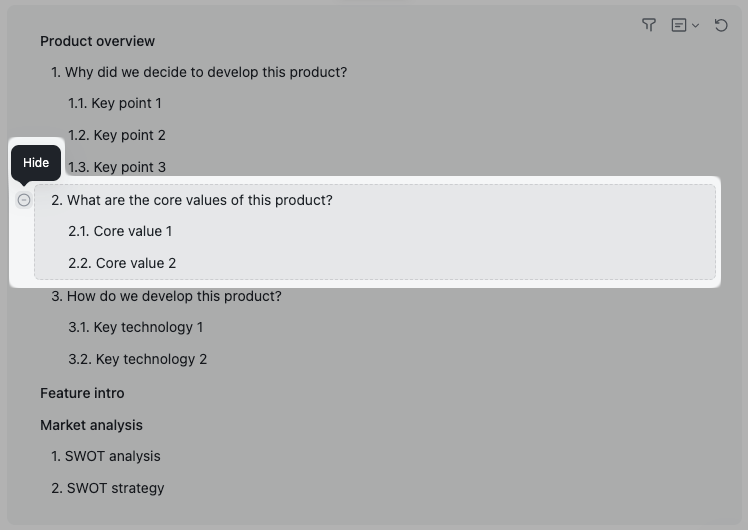This screenshot has height=530, width=748.
Task: Click outline item 3.2 Key technology 2
Action: [138, 359]
